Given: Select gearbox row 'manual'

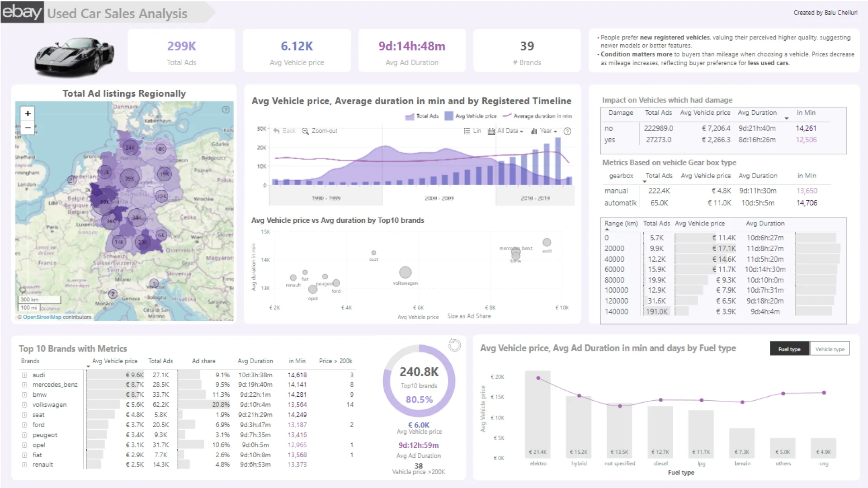Looking at the screenshot, I should 717,191.
